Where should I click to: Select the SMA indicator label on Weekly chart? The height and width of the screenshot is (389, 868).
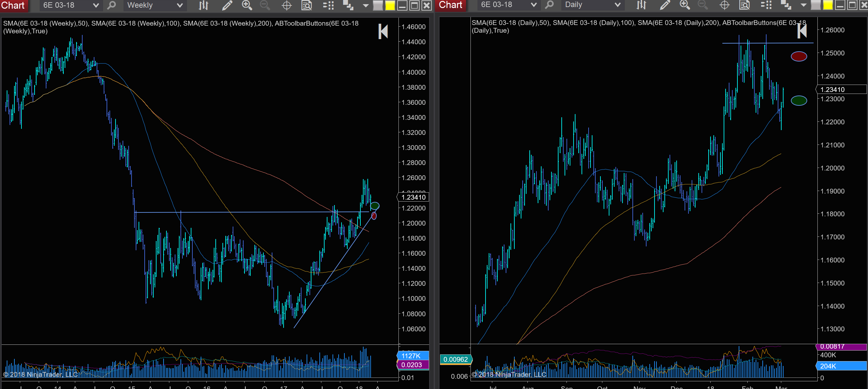[181, 27]
